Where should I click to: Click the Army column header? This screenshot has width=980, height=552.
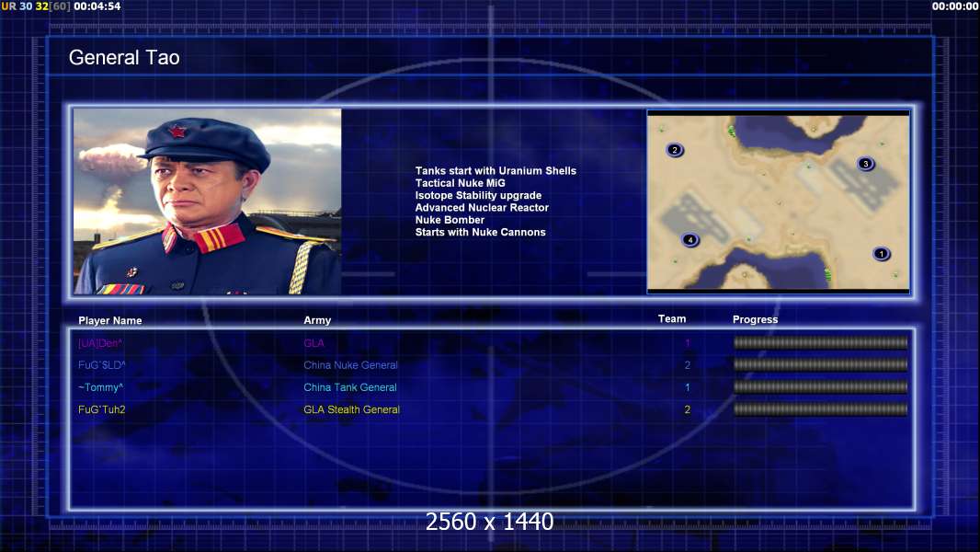tap(317, 320)
